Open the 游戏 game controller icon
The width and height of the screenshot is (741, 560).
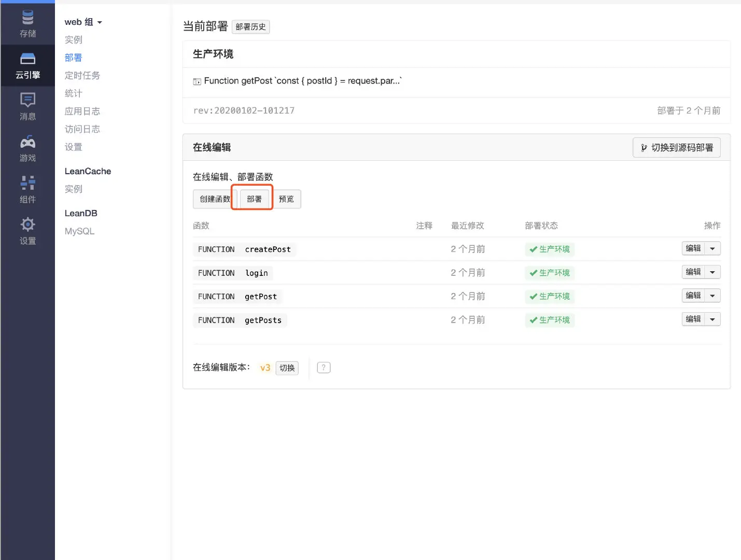tap(28, 142)
